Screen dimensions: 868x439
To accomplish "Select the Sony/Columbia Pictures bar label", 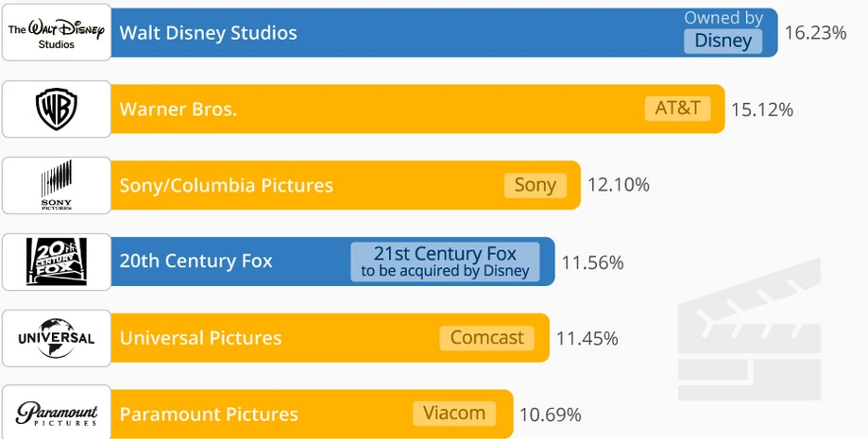I will [226, 186].
